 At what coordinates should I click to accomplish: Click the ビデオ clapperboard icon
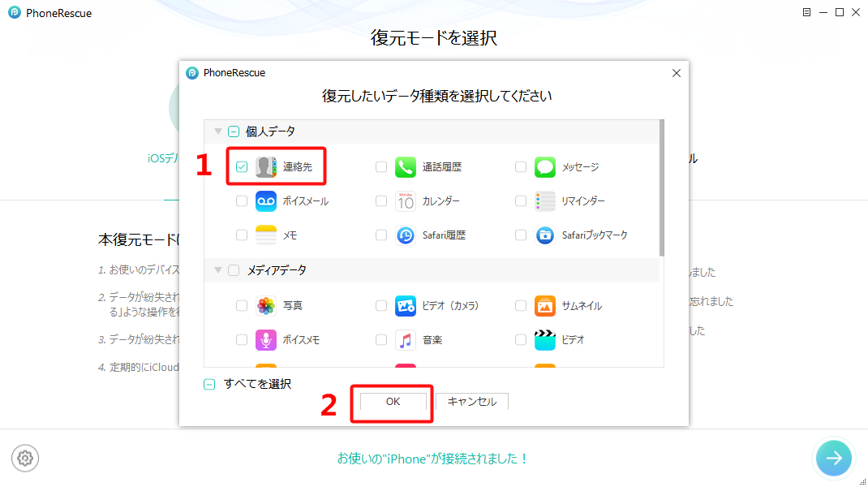click(x=544, y=339)
